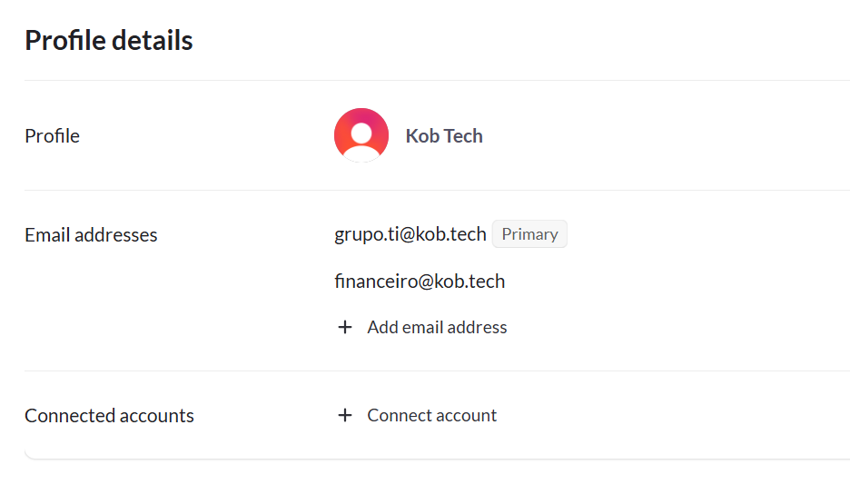This screenshot has height=504, width=850.
Task: Click the plus icon beside Connect account
Action: click(x=345, y=415)
